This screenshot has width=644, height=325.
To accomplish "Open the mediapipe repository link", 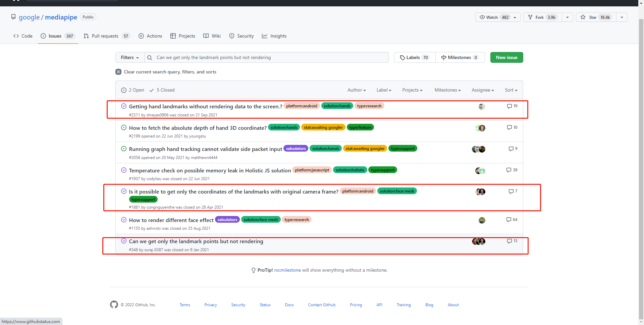I will [x=61, y=17].
